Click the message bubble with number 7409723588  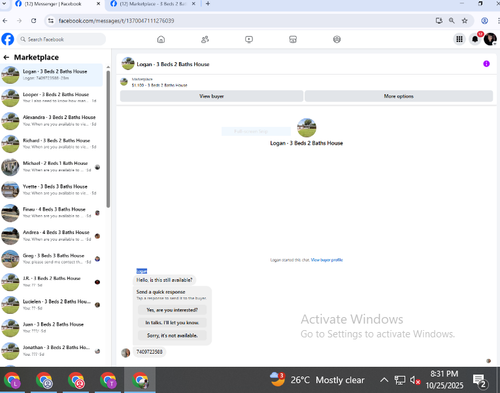[x=149, y=352]
